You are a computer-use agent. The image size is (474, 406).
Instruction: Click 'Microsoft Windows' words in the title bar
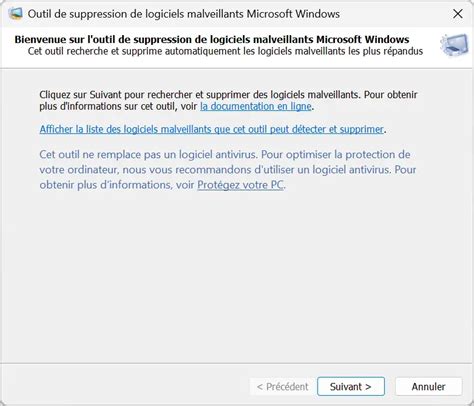[x=293, y=14]
